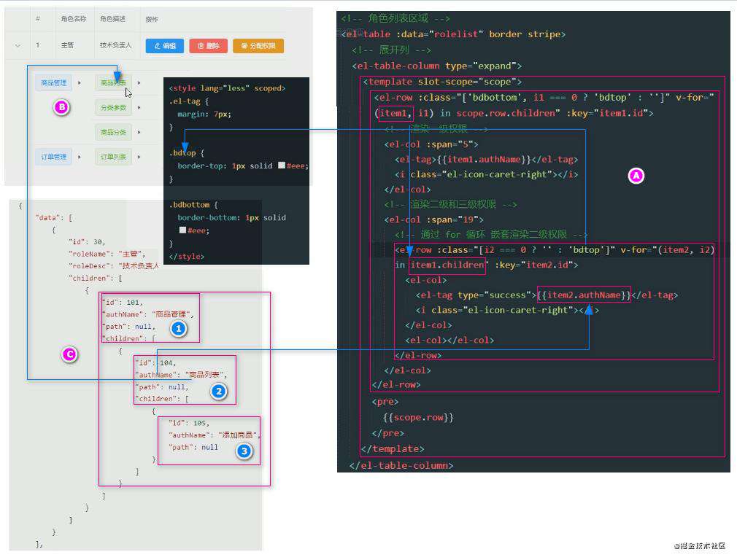The height and width of the screenshot is (560, 737).
Task: Click the caret icon beside 订单管理 tag
Action: coord(80,157)
